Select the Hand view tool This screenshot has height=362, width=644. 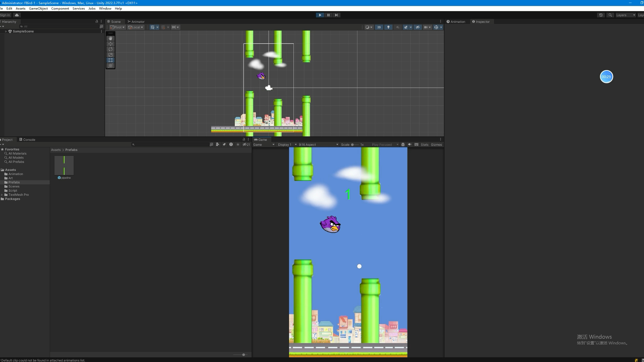pyautogui.click(x=110, y=38)
